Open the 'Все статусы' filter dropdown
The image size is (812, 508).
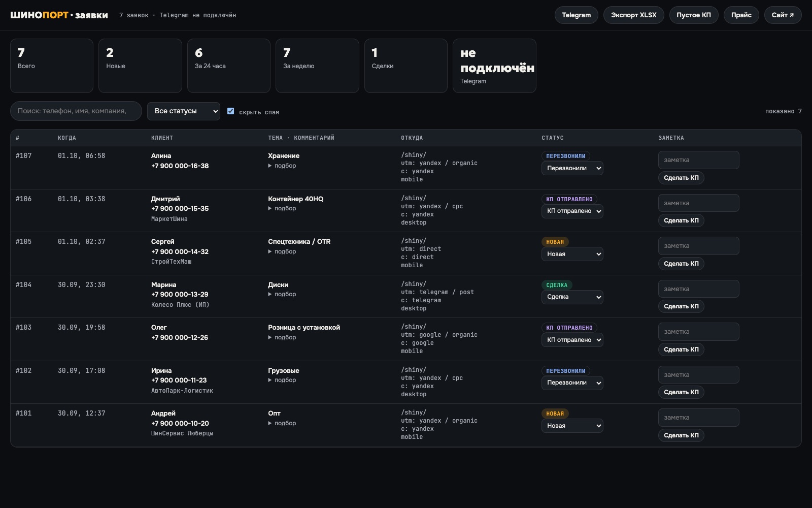[x=184, y=111]
